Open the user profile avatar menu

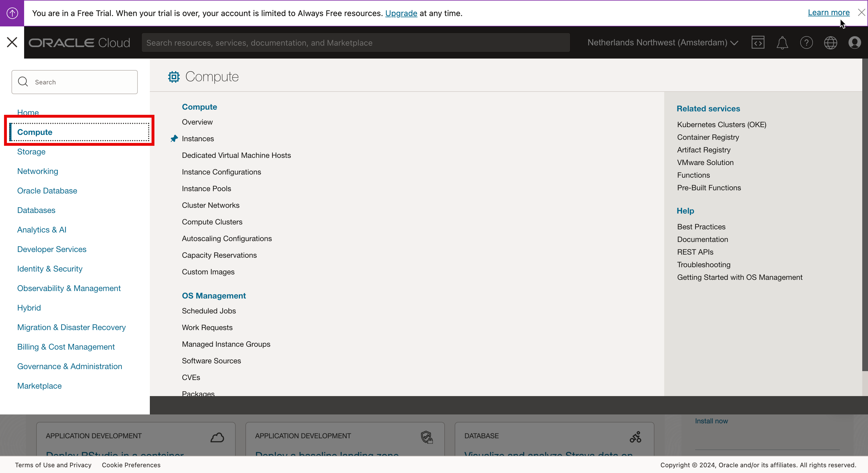click(x=855, y=43)
